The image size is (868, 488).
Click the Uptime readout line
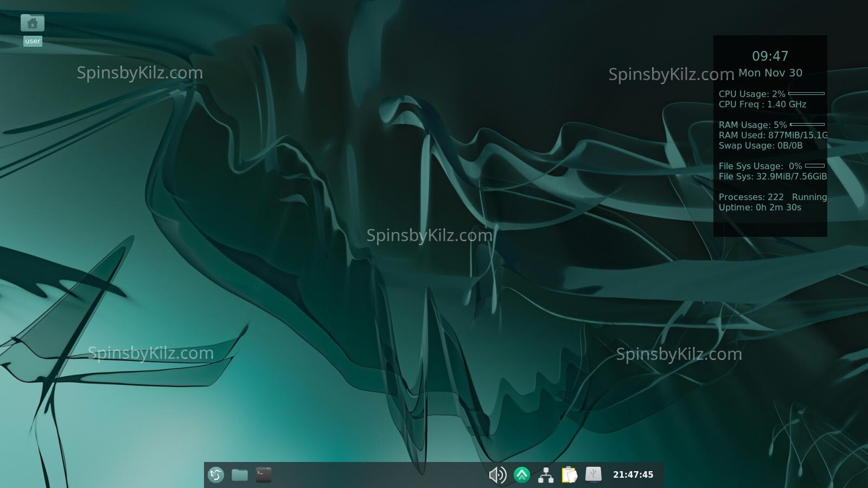759,208
